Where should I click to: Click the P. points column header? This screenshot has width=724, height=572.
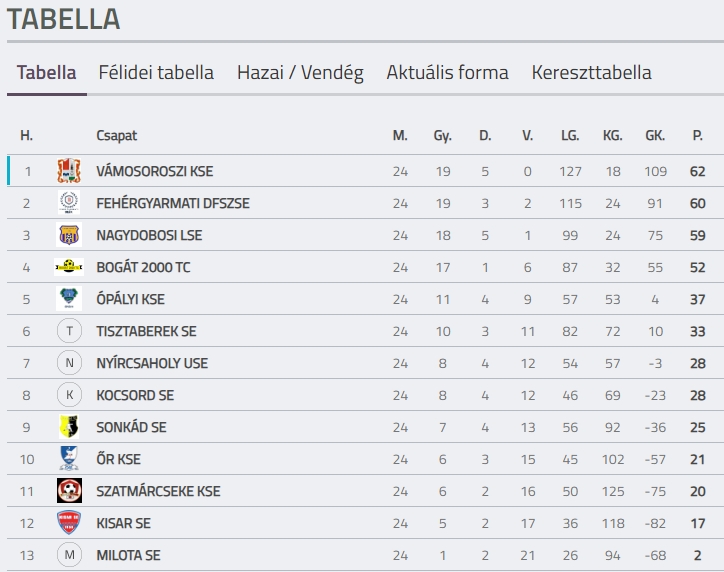tap(697, 135)
